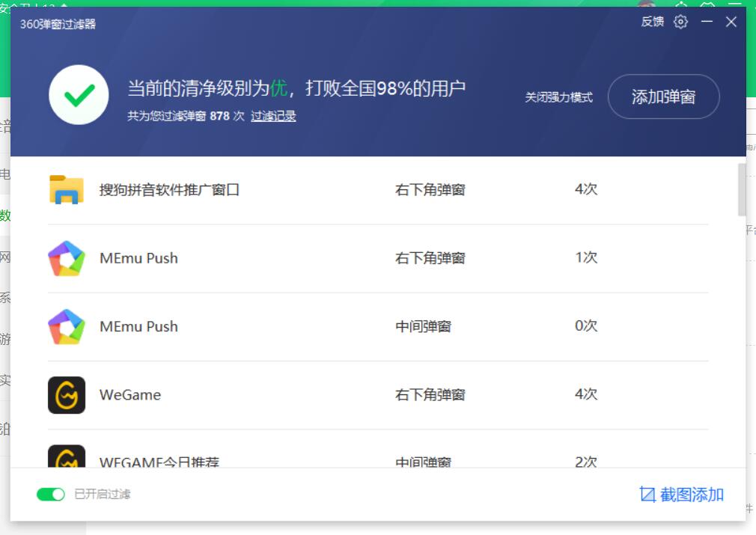Click the WeGame app icon
Image resolution: width=756 pixels, height=535 pixels.
[67, 395]
